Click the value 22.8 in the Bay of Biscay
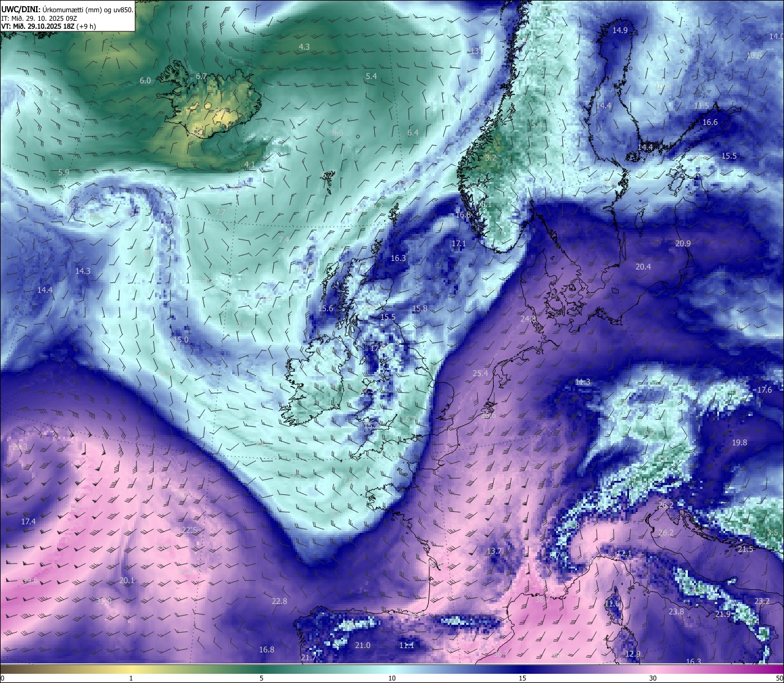Image resolution: width=784 pixels, height=683 pixels. pos(279,602)
